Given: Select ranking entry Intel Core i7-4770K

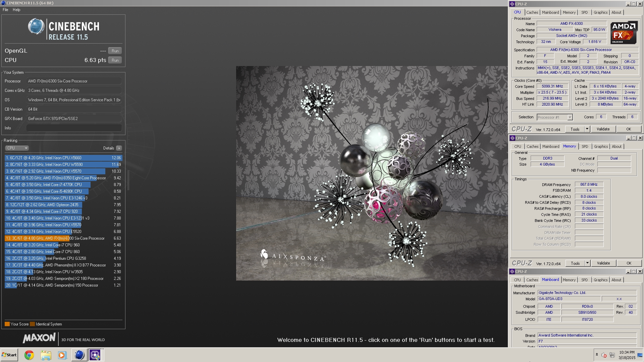Looking at the screenshot, I should click(63, 185).
